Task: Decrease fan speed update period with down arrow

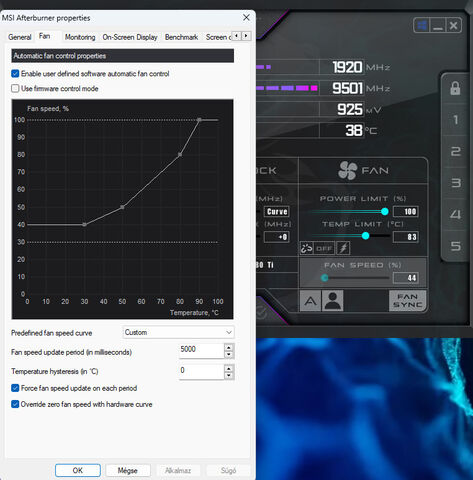Action: click(229, 355)
